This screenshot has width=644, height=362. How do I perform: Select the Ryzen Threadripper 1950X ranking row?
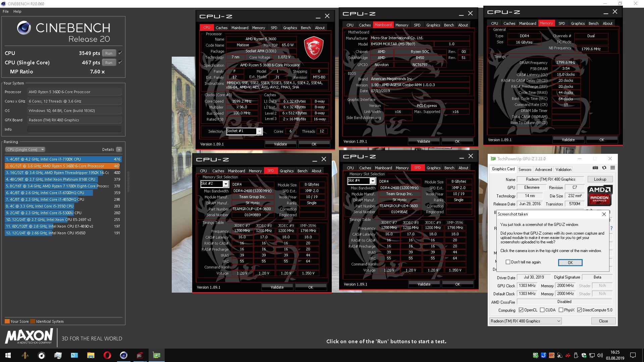[63, 173]
